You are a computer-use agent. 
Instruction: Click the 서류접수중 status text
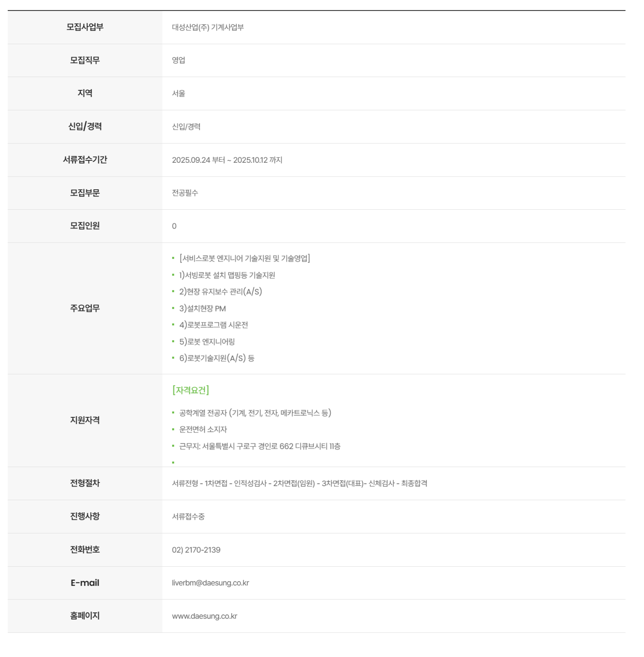coord(188,517)
